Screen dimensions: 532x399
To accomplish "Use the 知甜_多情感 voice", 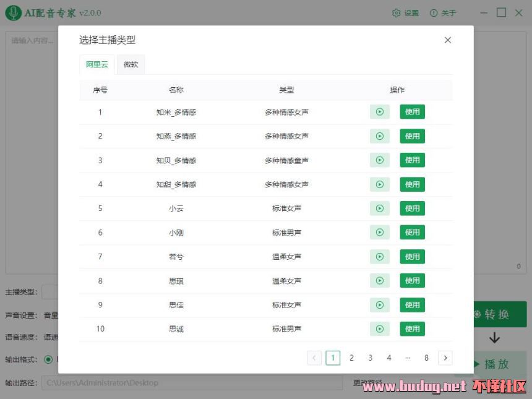I will [x=412, y=184].
